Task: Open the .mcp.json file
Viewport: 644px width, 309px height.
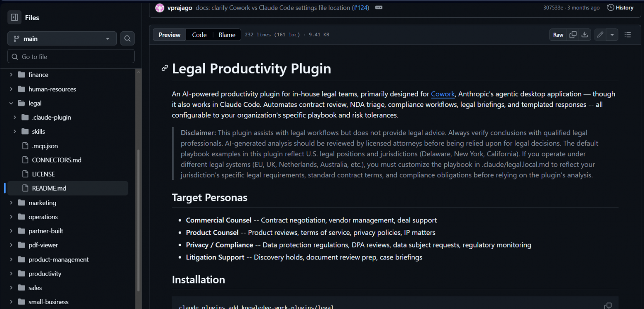Action: pos(45,146)
